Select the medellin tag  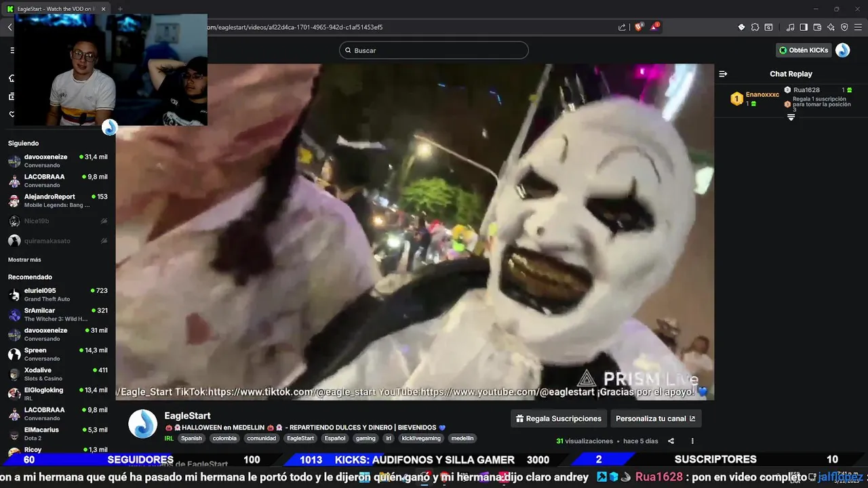coord(462,439)
